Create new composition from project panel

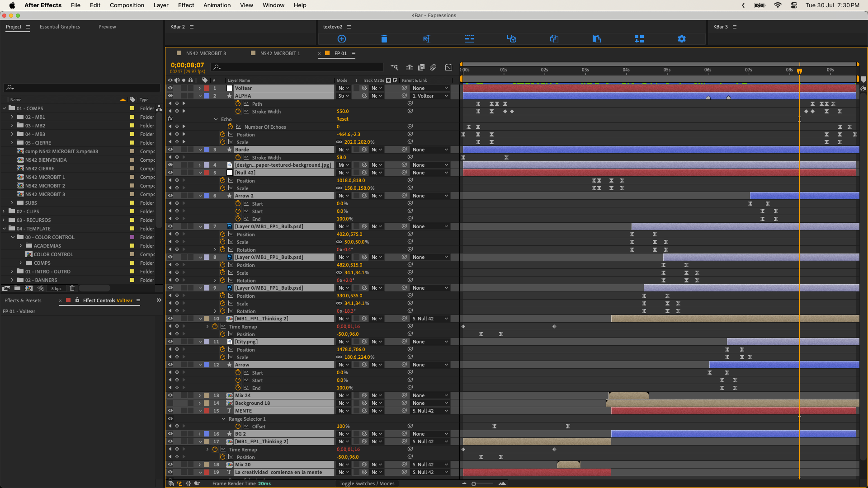point(28,288)
